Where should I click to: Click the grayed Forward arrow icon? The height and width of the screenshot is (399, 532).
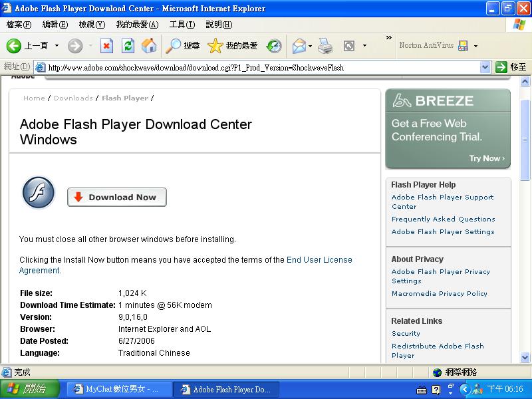coord(74,46)
